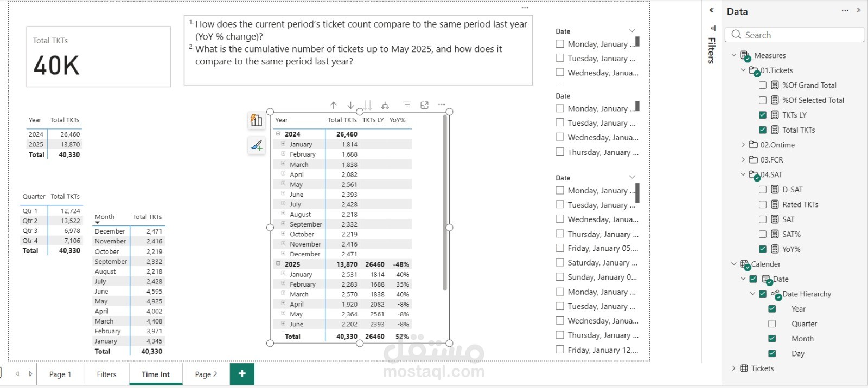
Task: Click the ellipsis at top of text box
Action: click(x=525, y=8)
